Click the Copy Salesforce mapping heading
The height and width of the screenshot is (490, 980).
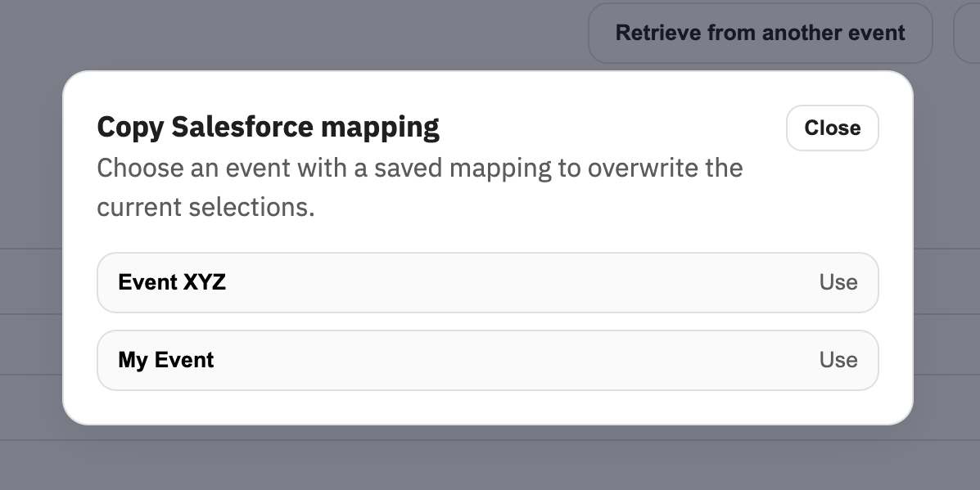click(268, 128)
